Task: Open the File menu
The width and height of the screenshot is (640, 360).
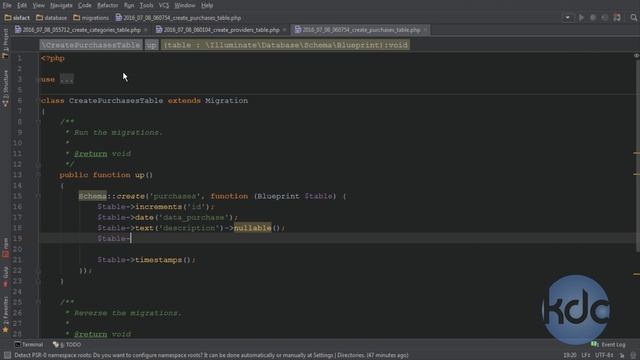Action: 7,5
